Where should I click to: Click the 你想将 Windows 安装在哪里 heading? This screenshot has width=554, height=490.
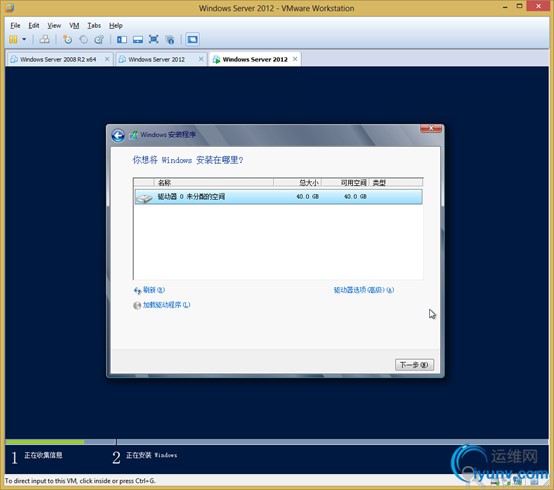pyautogui.click(x=188, y=160)
